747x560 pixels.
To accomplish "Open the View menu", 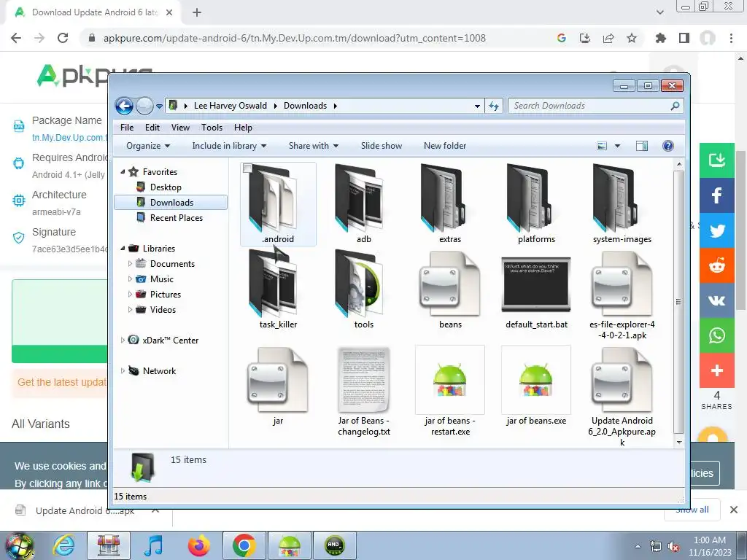I will tap(180, 128).
